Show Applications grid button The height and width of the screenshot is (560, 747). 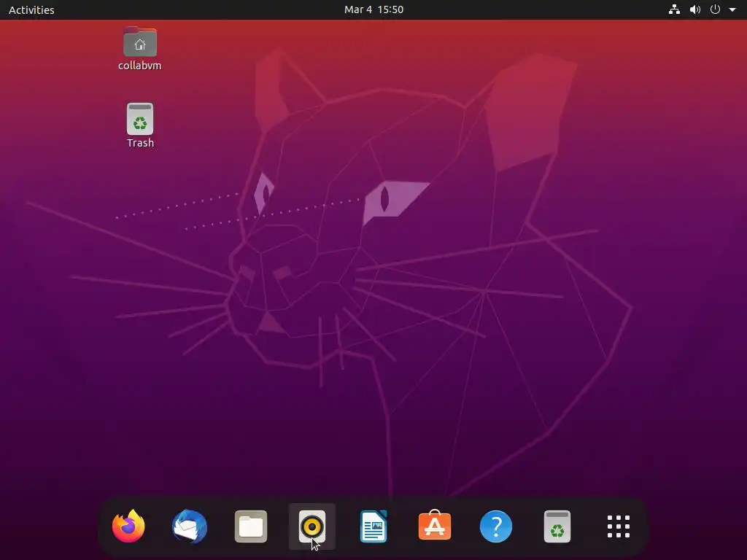coord(619,526)
